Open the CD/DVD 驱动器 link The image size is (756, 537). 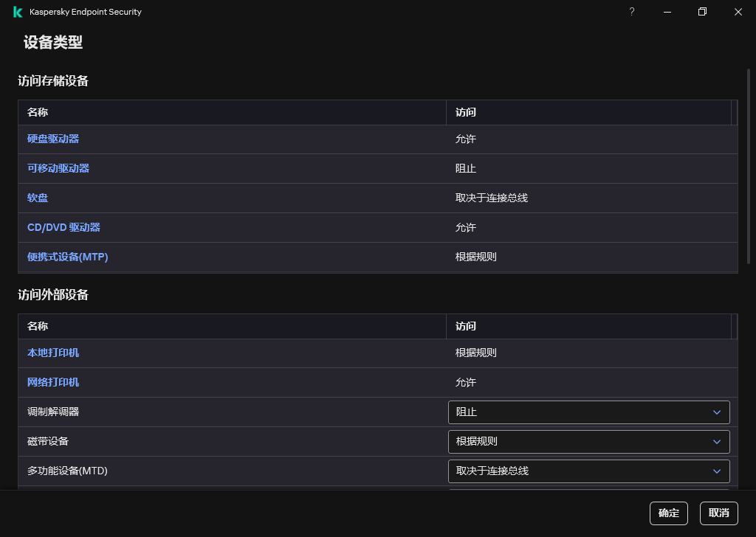click(x=63, y=227)
